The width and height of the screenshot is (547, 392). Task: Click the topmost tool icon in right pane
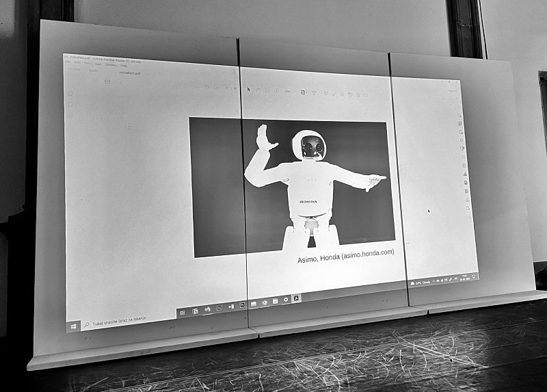(x=459, y=115)
